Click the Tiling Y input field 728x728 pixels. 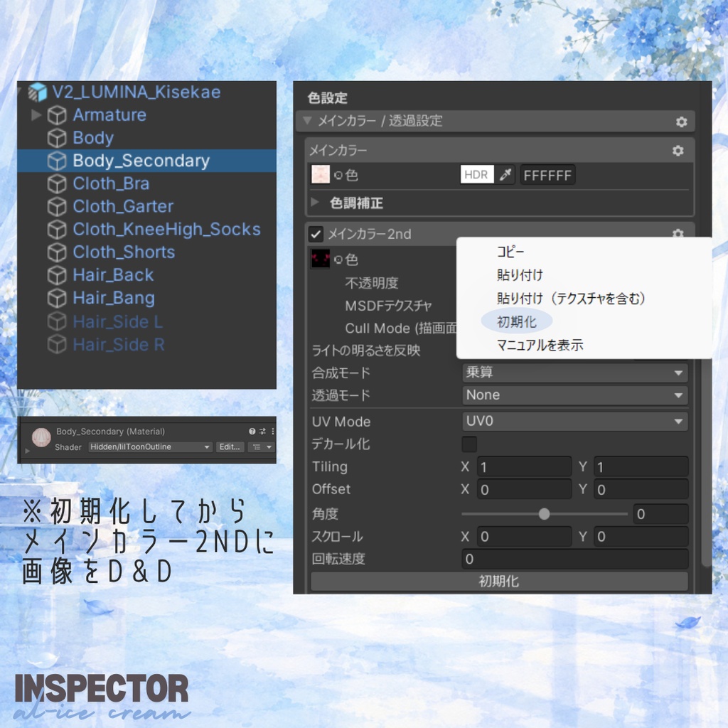[x=641, y=466]
